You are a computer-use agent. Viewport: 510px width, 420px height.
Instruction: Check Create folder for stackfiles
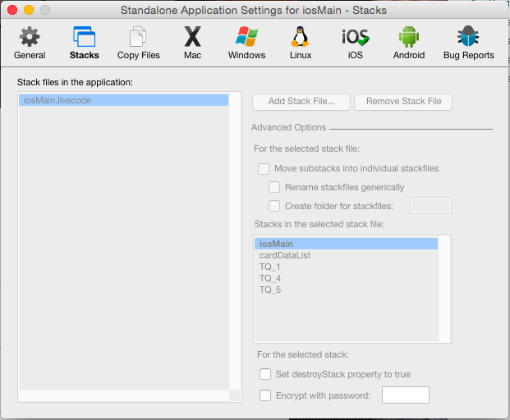[274, 206]
